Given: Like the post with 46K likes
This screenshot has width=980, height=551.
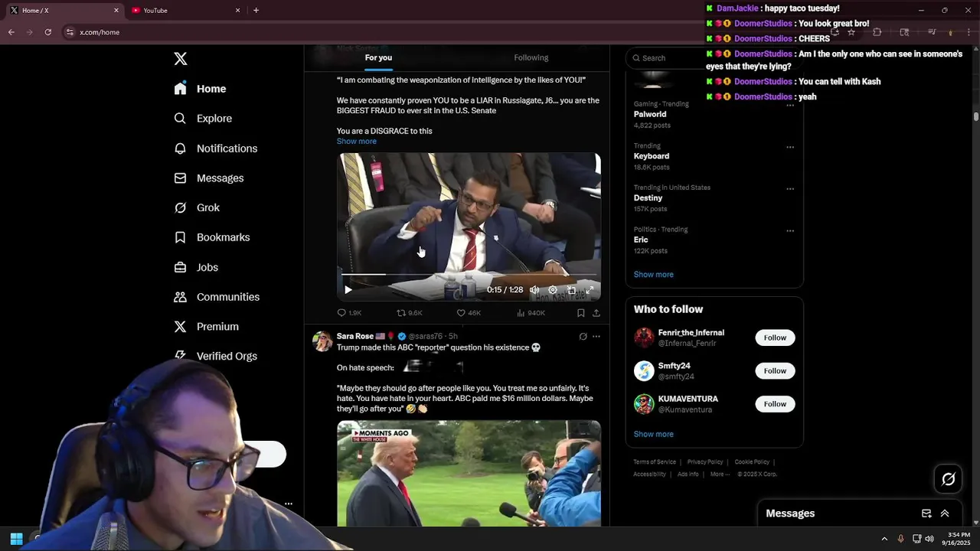Looking at the screenshot, I should click(469, 313).
